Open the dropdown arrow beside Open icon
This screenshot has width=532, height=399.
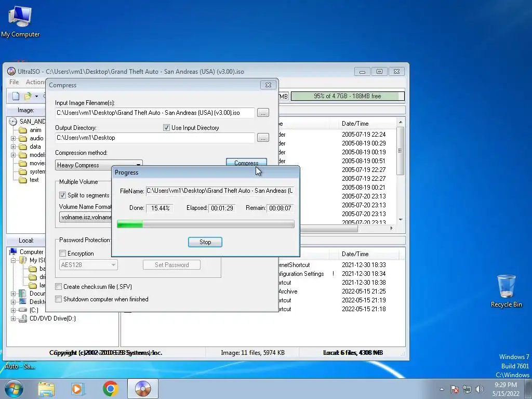pos(36,96)
